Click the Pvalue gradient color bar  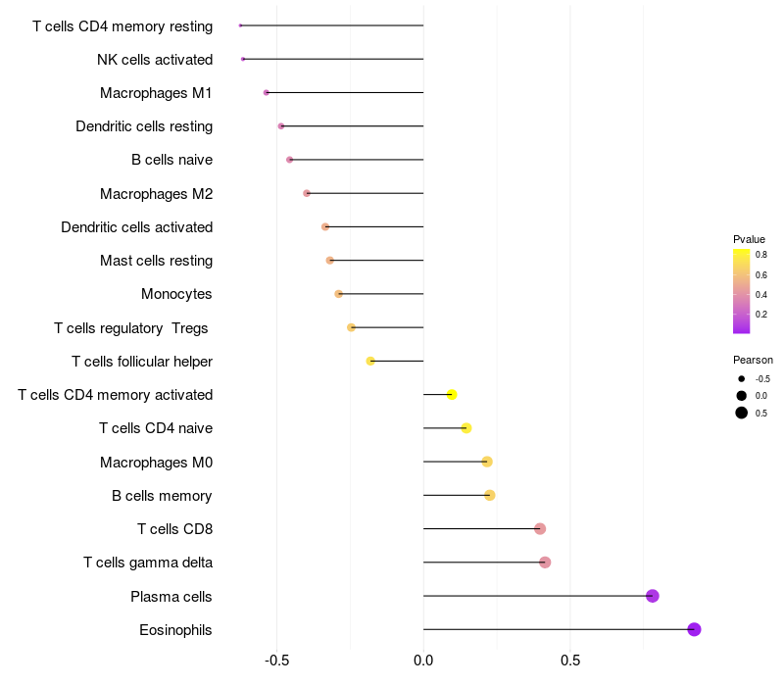pyautogui.click(x=741, y=291)
